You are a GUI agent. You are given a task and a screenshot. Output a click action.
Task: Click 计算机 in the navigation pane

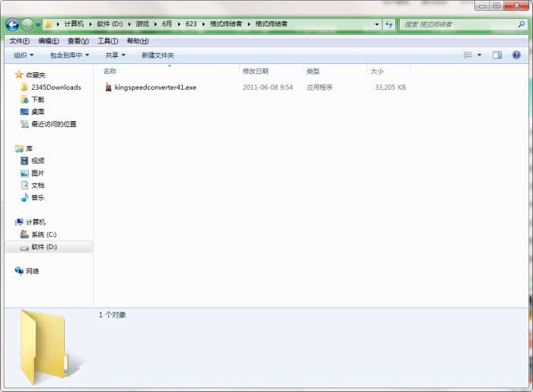tap(36, 222)
